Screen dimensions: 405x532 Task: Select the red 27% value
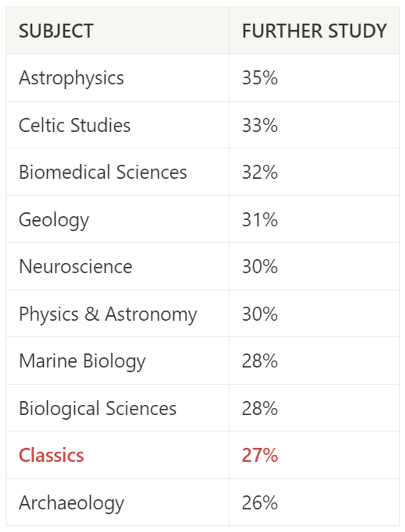(x=260, y=455)
